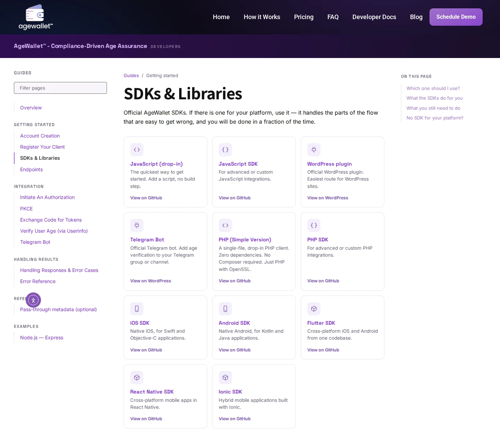Image resolution: width=500 pixels, height=448 pixels.
Task: Click AgeWallet Compliance-Driven Age Assurance banner title
Action: pos(81,46)
